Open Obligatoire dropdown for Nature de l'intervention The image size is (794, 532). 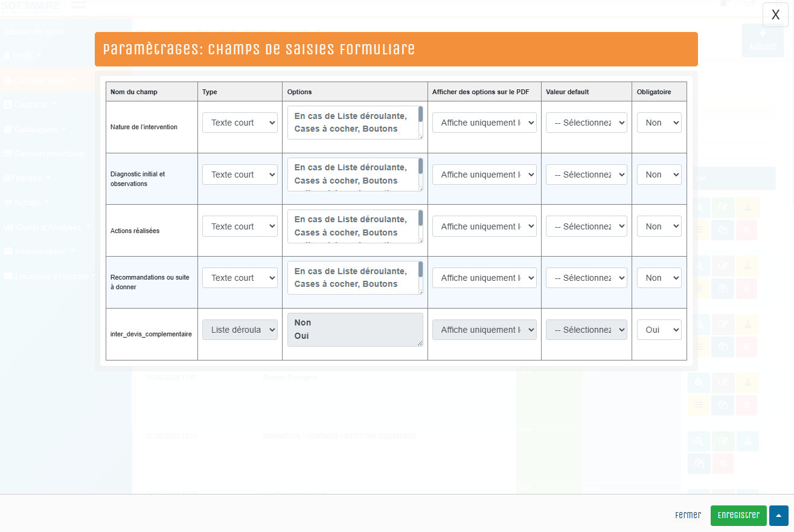click(x=659, y=123)
